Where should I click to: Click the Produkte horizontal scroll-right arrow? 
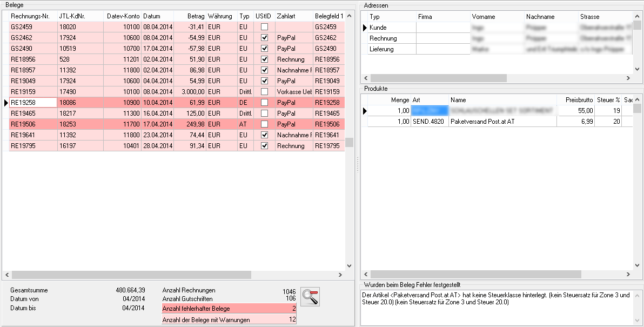(x=628, y=275)
